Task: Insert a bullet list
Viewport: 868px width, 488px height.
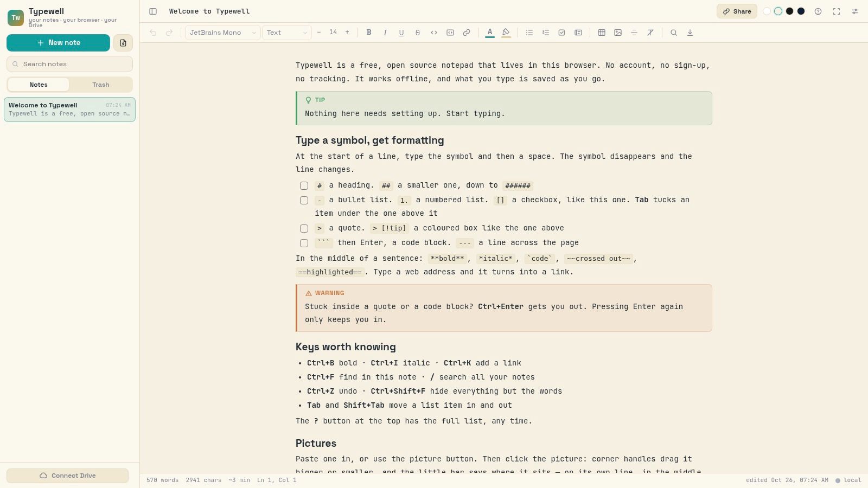Action: point(529,33)
